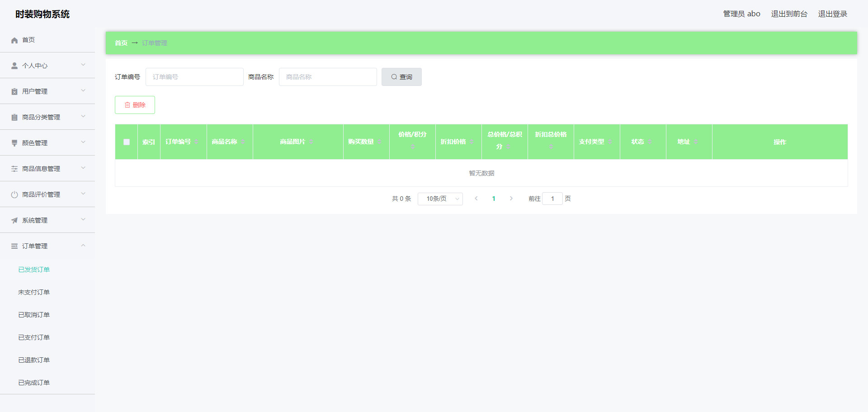Expand the 商品信息管理 menu chevron
Screen dimensions: 868x412
tap(83, 168)
